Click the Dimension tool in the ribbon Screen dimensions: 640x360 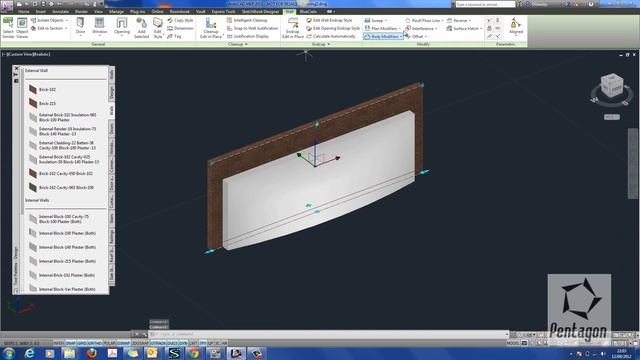180,28
